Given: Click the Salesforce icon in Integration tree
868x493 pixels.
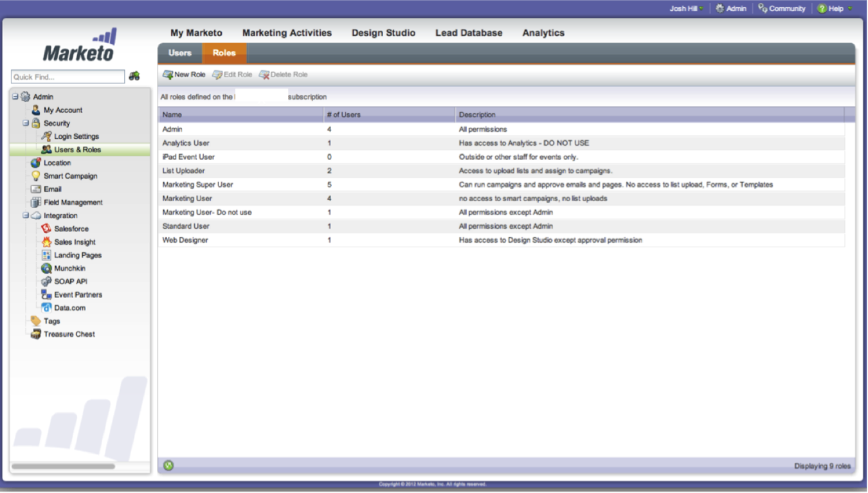Looking at the screenshot, I should [46, 229].
